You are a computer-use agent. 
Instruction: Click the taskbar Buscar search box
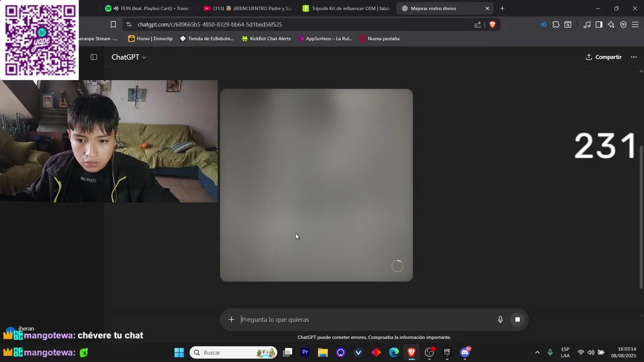pyautogui.click(x=234, y=352)
